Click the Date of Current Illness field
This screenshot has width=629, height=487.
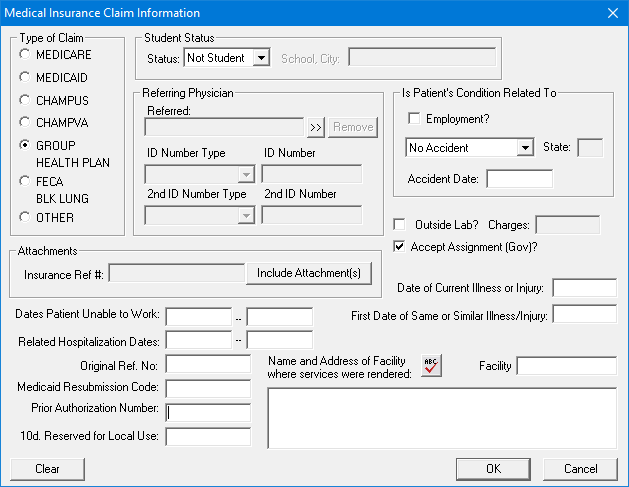click(x=584, y=289)
